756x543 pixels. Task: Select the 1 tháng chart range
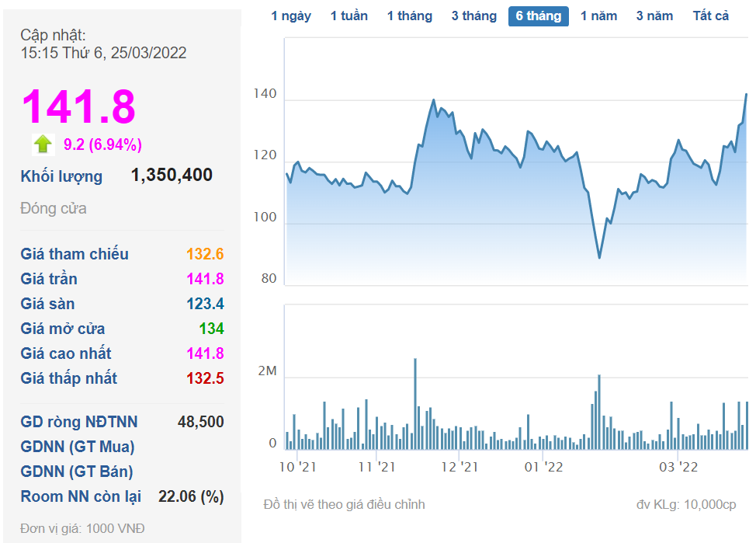click(409, 16)
